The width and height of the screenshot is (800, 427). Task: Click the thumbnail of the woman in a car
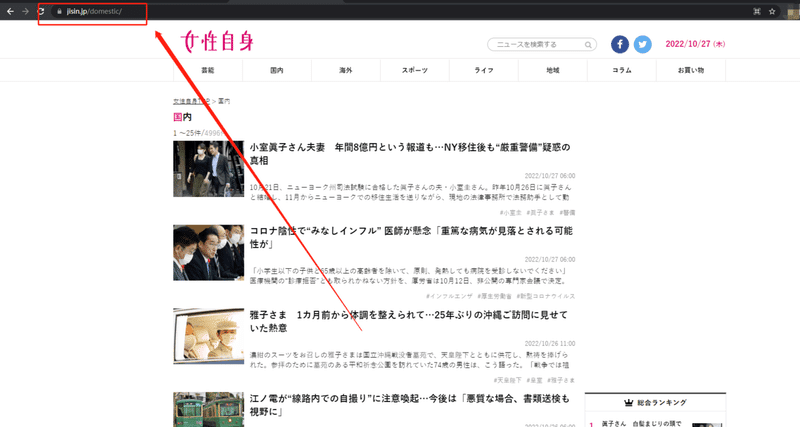tap(209, 336)
